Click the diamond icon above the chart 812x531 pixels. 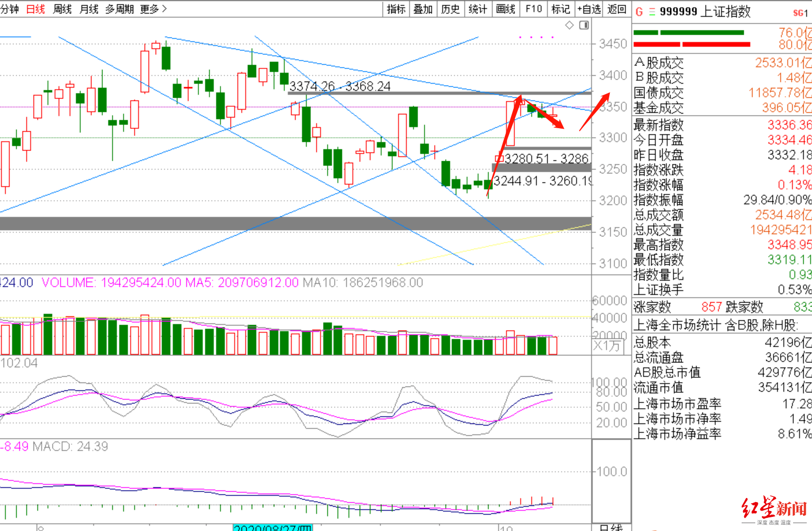569,25
